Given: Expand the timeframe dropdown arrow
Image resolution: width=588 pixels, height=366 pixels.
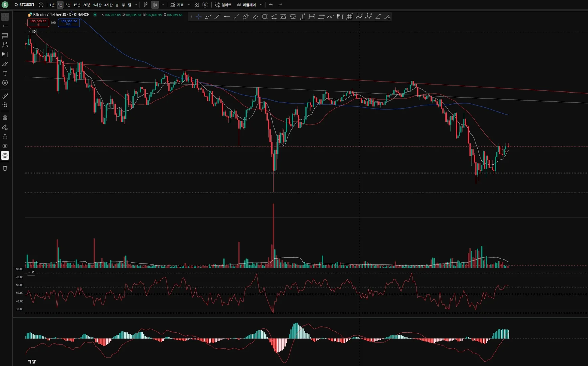Looking at the screenshot, I should [136, 5].
